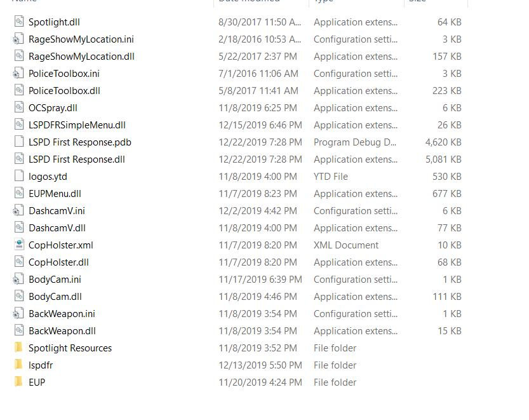Click the BackWeapon.dll file icon
529x420 pixels.
18,330
